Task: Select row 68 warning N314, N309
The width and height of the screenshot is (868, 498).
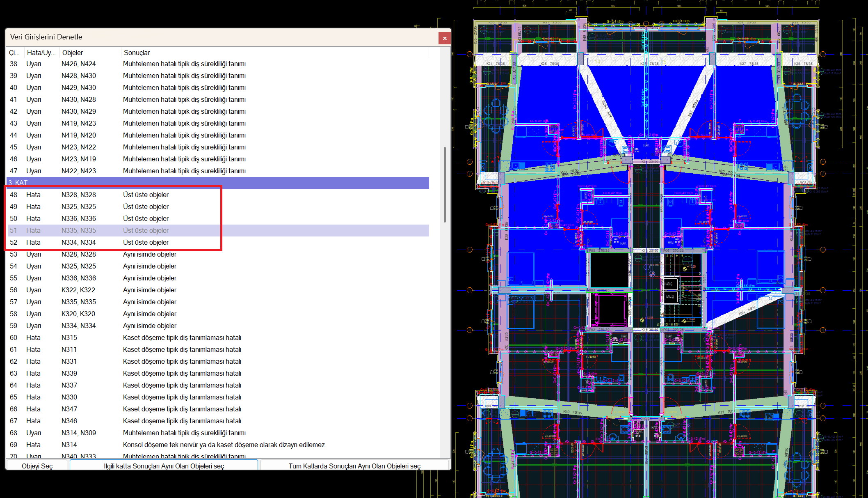Action: 79,433
